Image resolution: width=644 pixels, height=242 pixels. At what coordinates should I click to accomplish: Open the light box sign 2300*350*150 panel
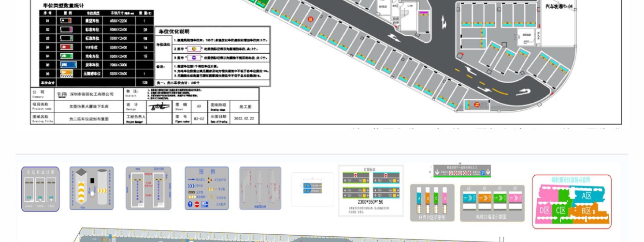[x=371, y=191]
